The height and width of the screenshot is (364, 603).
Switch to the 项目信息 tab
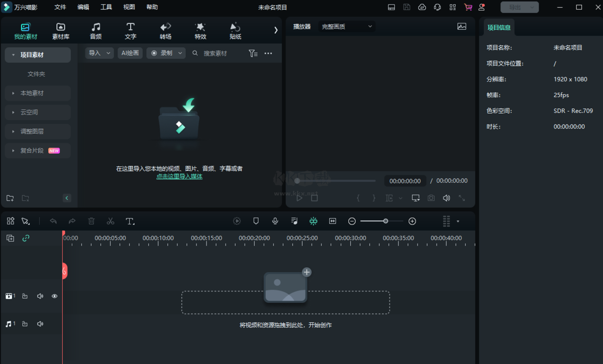499,28
